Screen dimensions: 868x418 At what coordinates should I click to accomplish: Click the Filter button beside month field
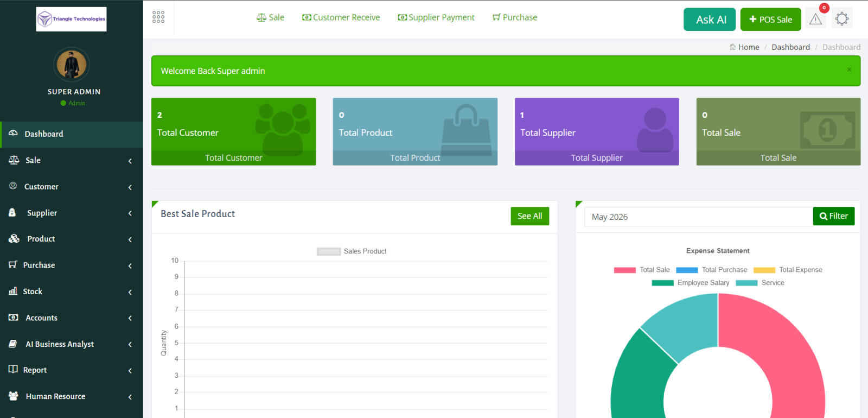[x=834, y=216]
